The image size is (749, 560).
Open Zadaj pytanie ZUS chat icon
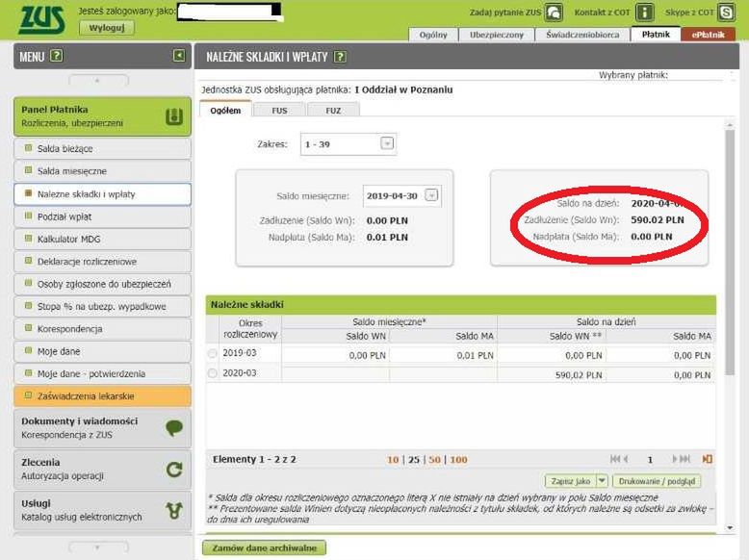(x=555, y=13)
